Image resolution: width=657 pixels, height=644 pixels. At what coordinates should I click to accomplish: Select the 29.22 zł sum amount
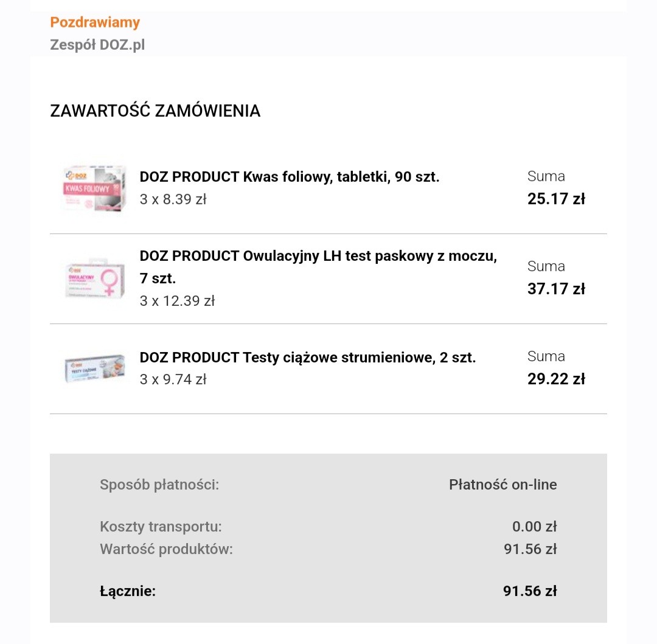pyautogui.click(x=556, y=379)
